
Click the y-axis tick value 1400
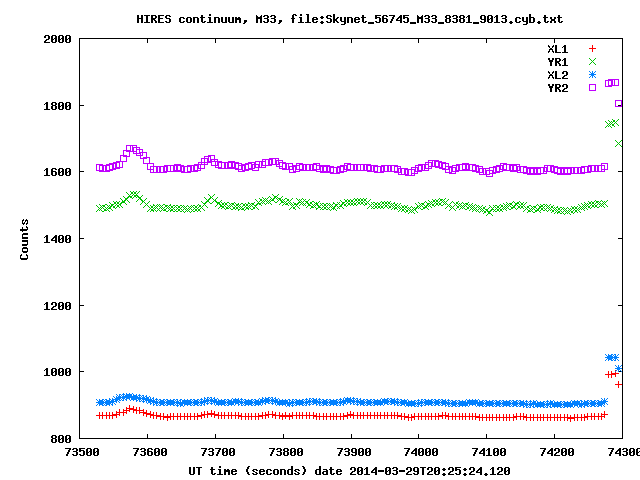tap(57, 239)
